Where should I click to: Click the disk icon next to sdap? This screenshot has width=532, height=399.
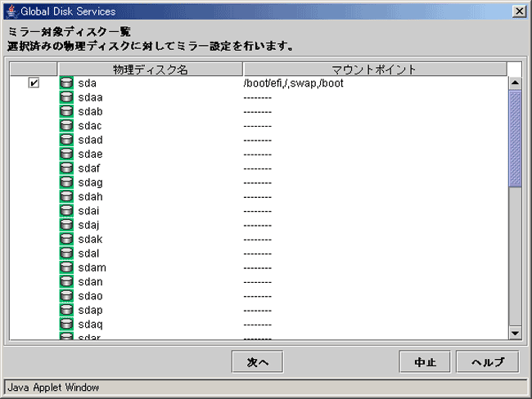pyautogui.click(x=66, y=311)
